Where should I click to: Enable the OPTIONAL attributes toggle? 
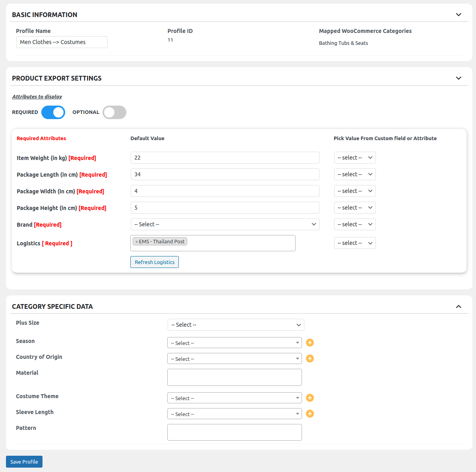pyautogui.click(x=114, y=112)
